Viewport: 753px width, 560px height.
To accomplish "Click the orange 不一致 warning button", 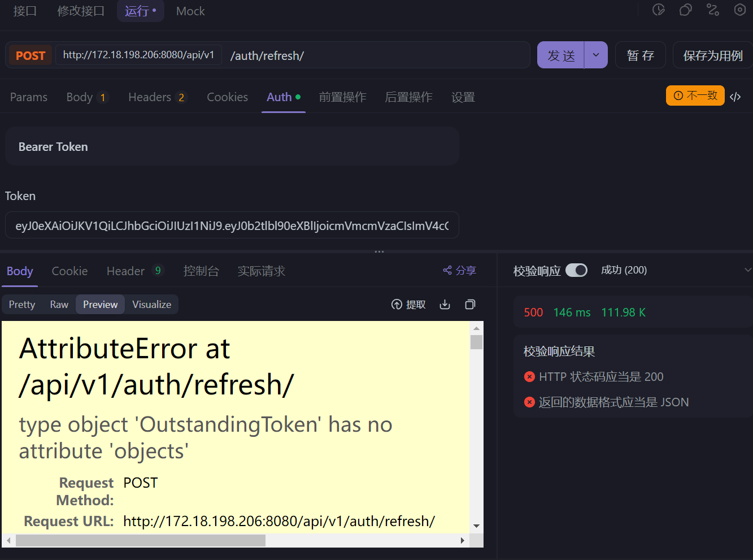I will pyautogui.click(x=695, y=95).
